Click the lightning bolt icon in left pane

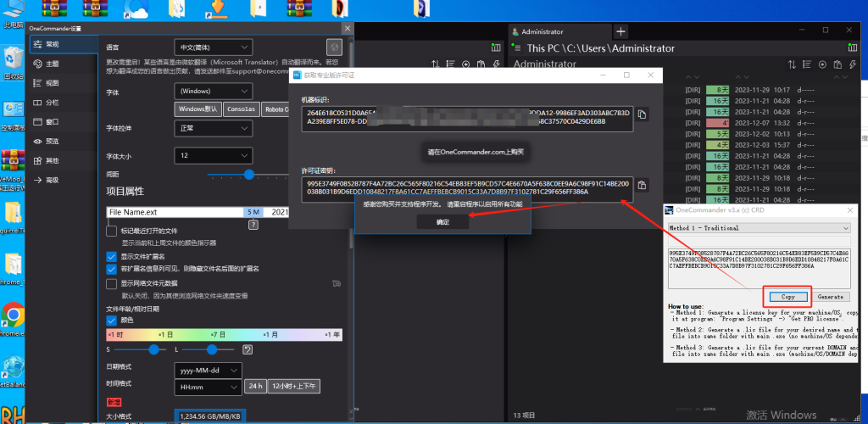(495, 64)
